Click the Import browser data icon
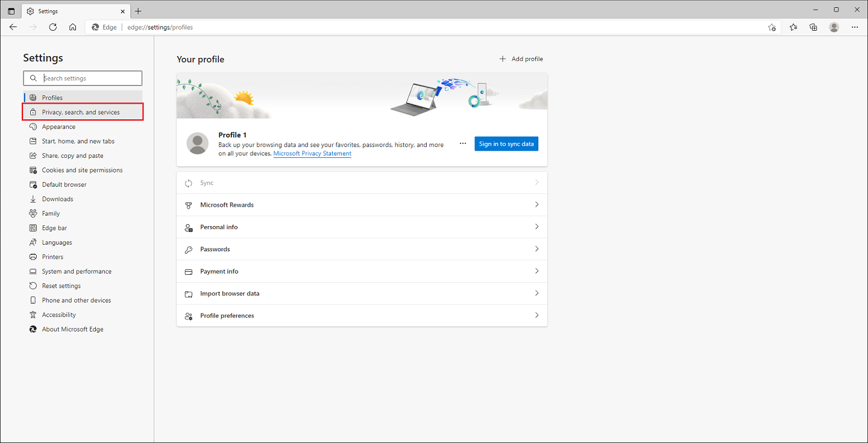This screenshot has height=443, width=868. (x=188, y=294)
